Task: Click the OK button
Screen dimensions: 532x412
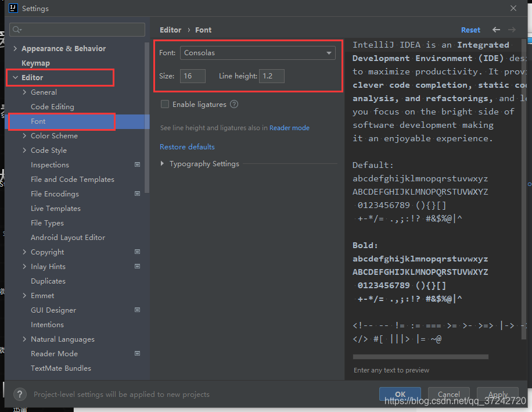Action: tap(400, 394)
